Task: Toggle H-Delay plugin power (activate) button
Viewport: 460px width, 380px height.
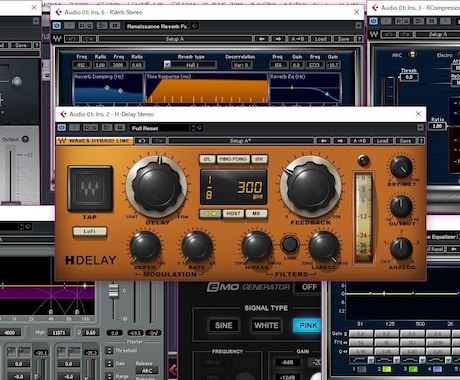Action: (62, 128)
